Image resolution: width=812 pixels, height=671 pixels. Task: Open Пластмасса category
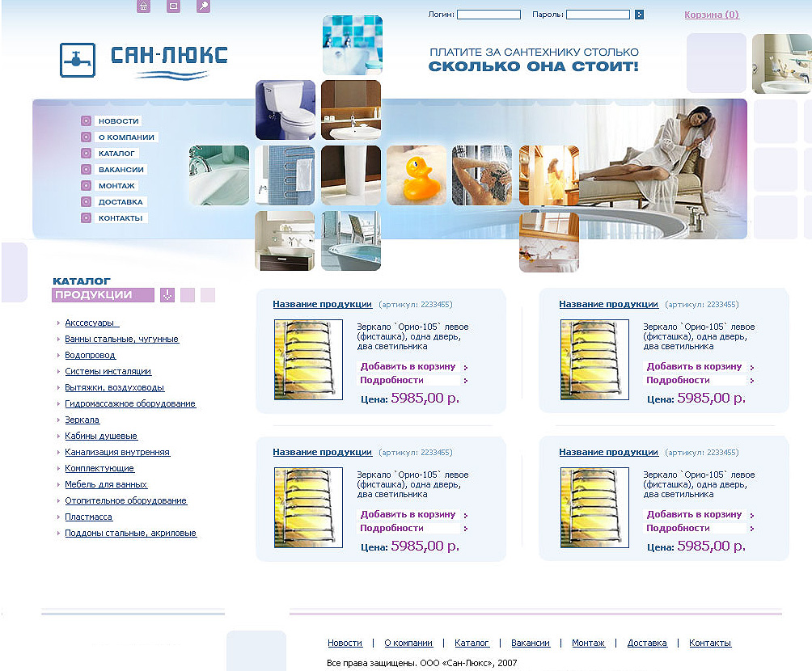pos(88,517)
